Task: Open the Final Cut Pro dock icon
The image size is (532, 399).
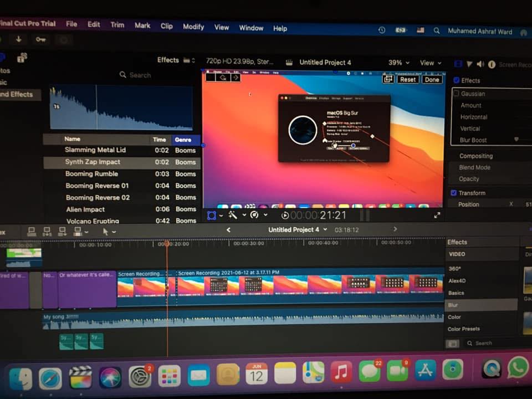Action: click(x=80, y=377)
